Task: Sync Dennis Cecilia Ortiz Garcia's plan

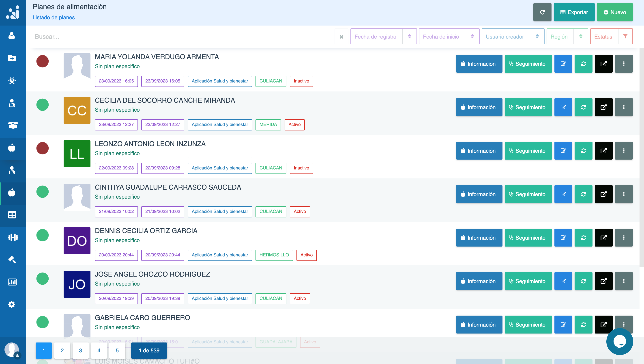Action: click(x=583, y=238)
